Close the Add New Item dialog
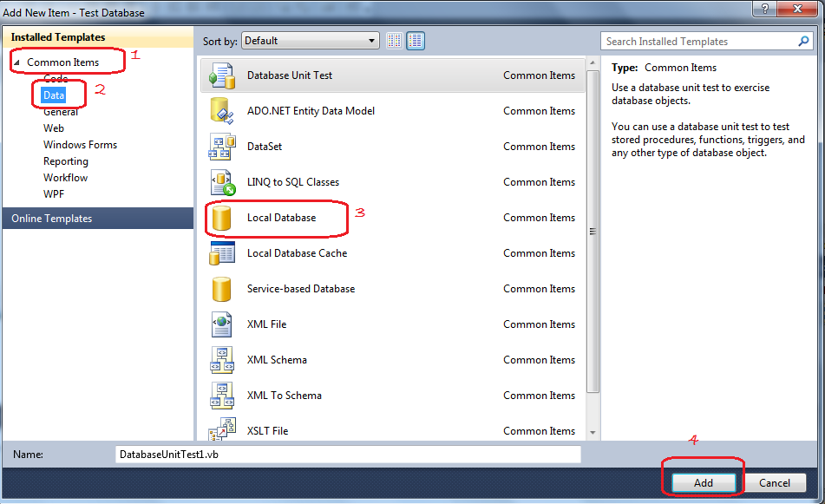The width and height of the screenshot is (825, 504). pyautogui.click(x=796, y=9)
